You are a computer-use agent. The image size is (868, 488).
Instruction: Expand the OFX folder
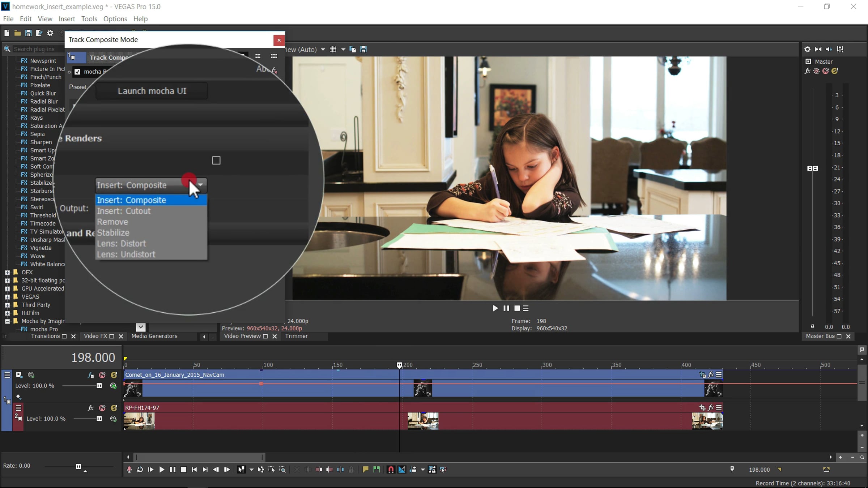click(x=7, y=273)
